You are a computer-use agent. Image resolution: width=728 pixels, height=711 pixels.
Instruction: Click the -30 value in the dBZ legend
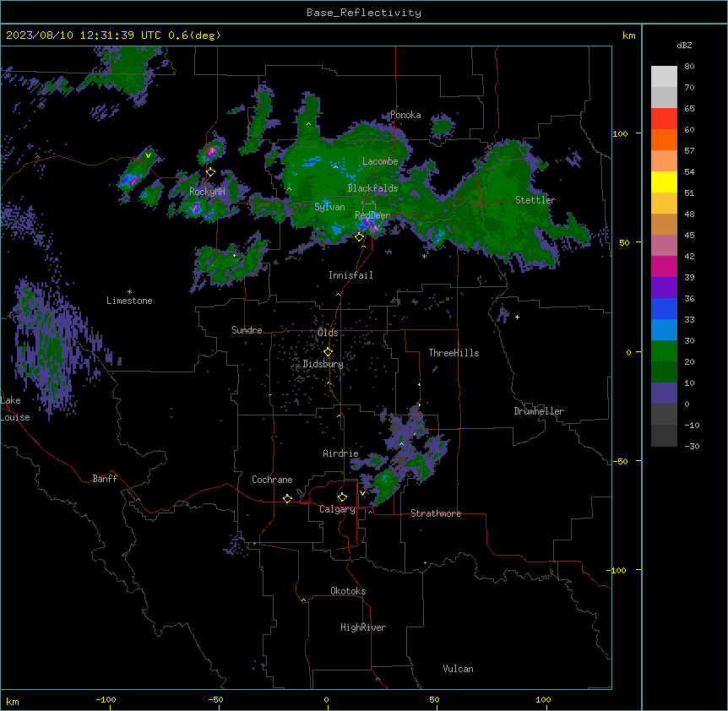pos(692,446)
